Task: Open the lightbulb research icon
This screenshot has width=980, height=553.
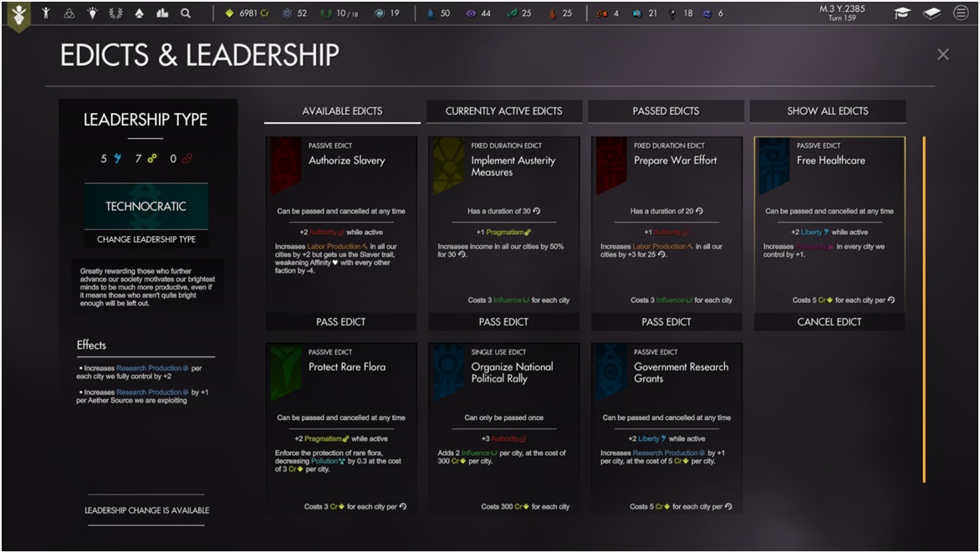Action: 92,13
